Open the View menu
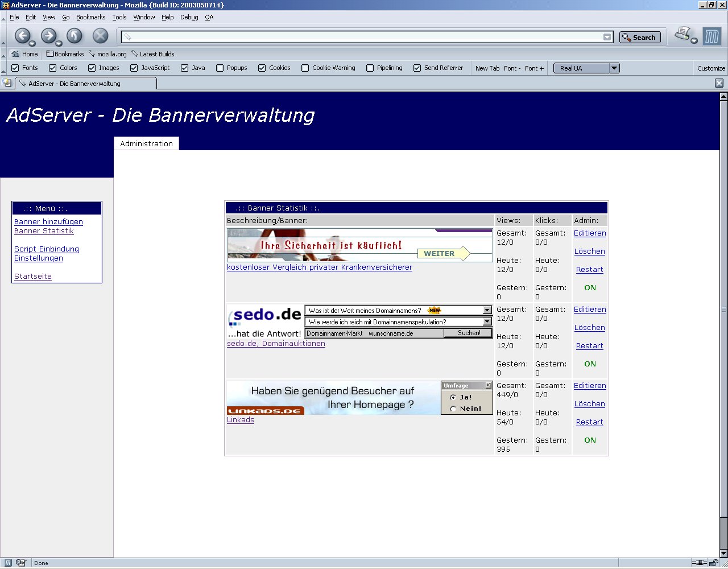728x569 pixels. pos(49,17)
